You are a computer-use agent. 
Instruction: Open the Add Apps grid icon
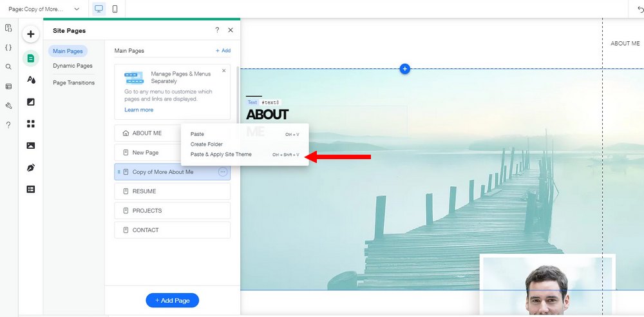tap(31, 124)
